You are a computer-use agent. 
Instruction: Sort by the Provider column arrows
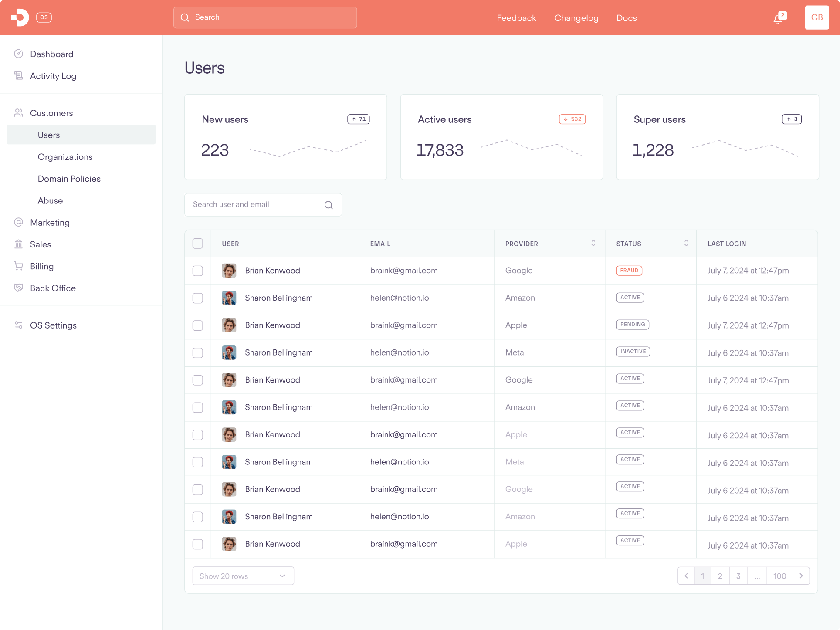pyautogui.click(x=593, y=243)
